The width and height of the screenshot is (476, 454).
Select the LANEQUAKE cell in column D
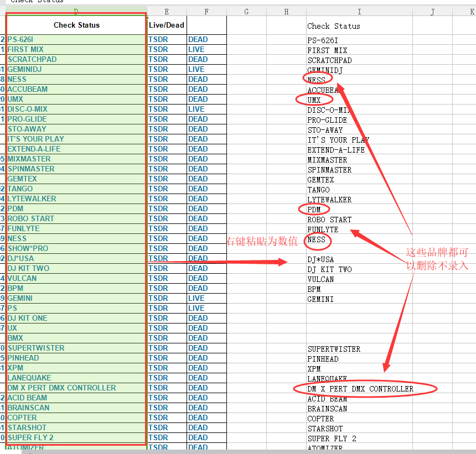pos(76,378)
